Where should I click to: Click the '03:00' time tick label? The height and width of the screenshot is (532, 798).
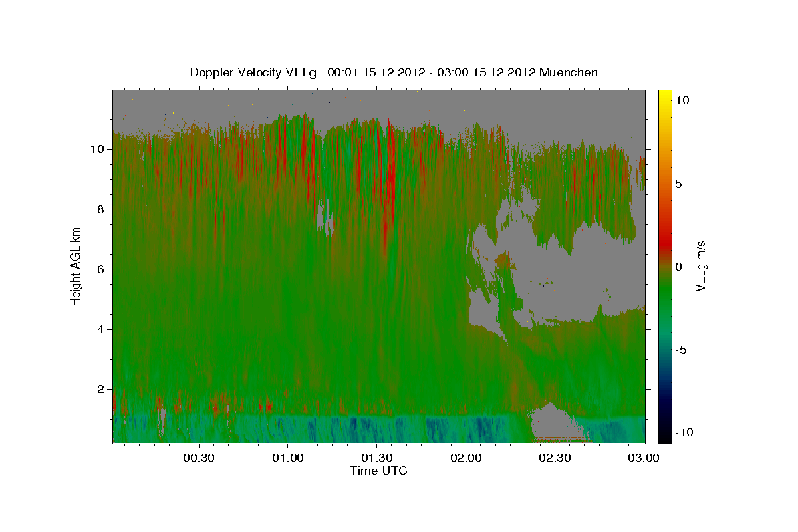pyautogui.click(x=644, y=458)
